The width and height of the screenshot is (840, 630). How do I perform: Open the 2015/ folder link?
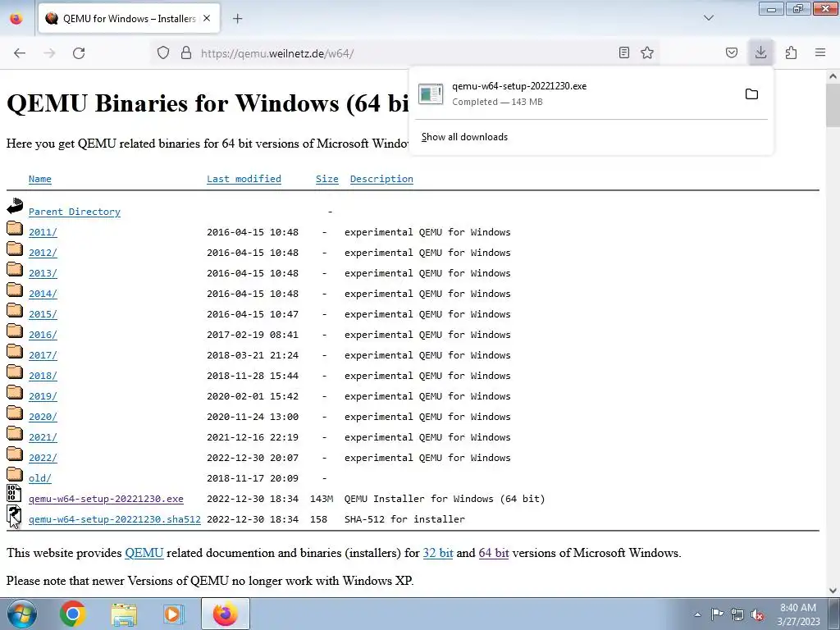pos(43,314)
